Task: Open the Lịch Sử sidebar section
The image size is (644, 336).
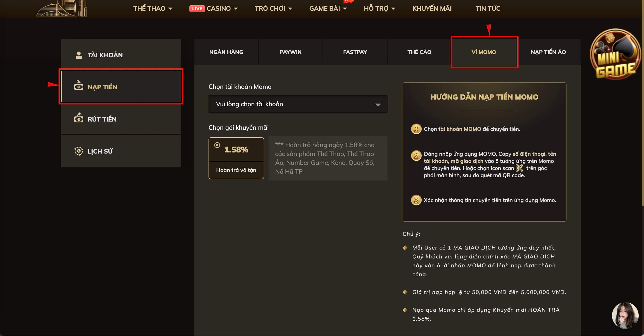Action: coord(121,151)
